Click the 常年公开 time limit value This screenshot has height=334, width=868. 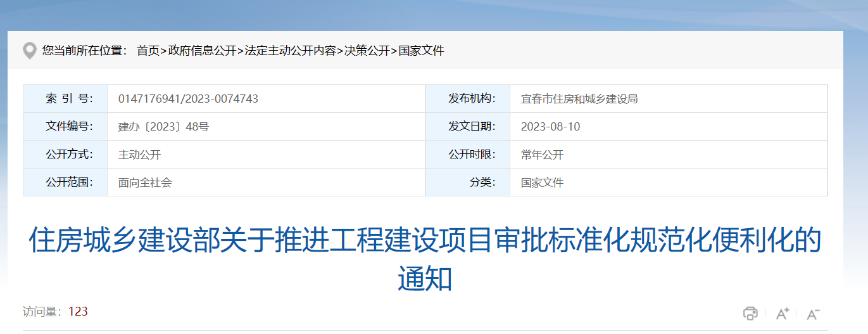point(542,155)
